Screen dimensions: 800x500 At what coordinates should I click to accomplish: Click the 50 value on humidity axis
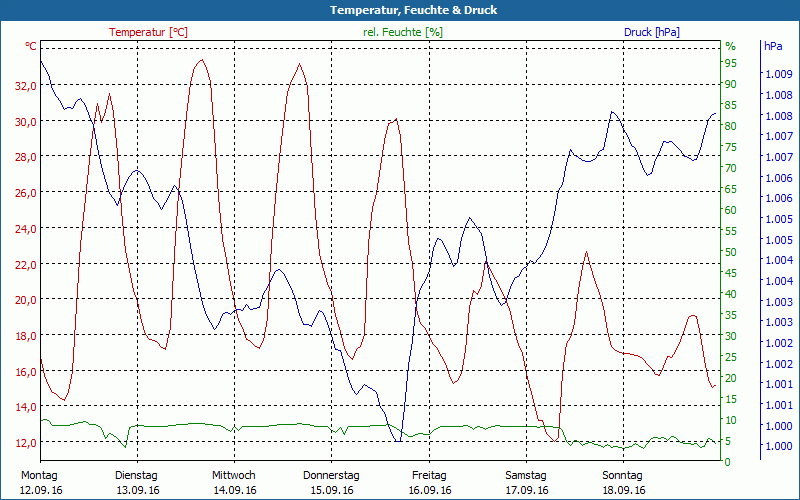pos(730,252)
